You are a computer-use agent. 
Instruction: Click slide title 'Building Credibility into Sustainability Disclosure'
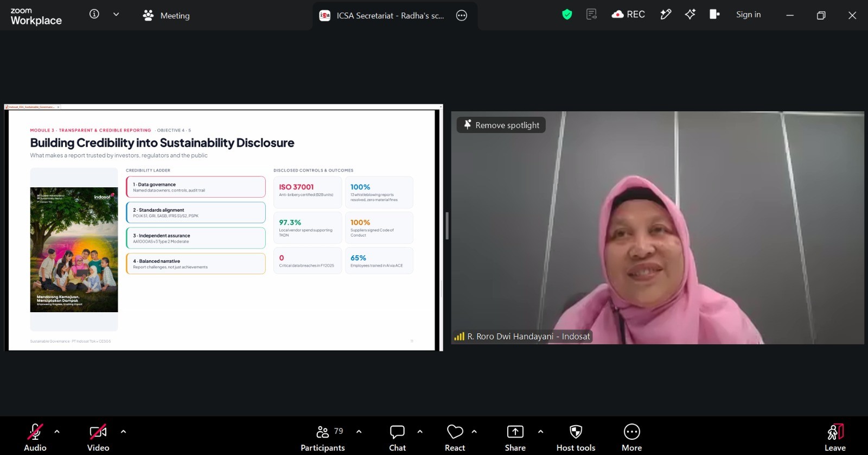pyautogui.click(x=162, y=143)
